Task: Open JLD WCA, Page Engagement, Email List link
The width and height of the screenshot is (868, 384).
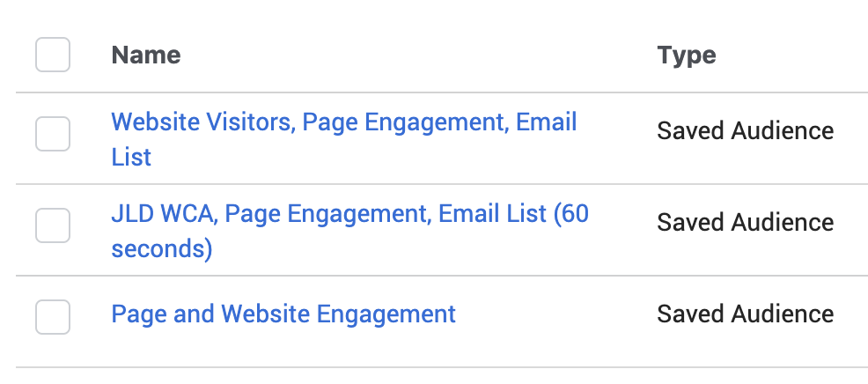Action: [x=349, y=231]
